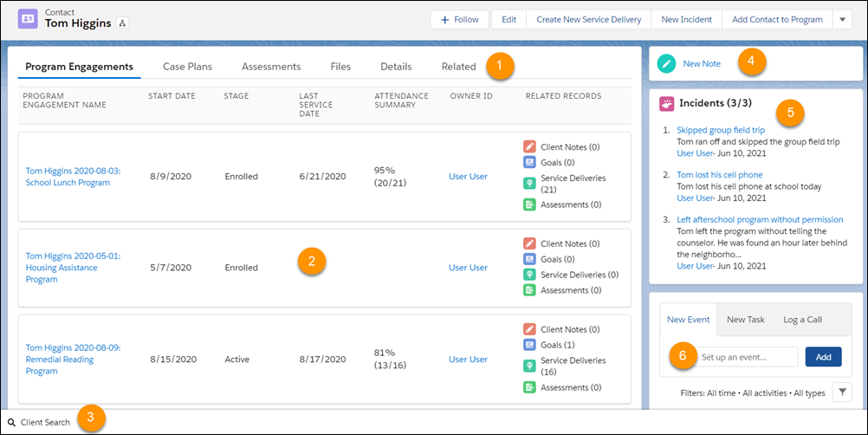This screenshot has height=435, width=868.
Task: Switch to the Program Engagements tab
Action: [x=79, y=67]
